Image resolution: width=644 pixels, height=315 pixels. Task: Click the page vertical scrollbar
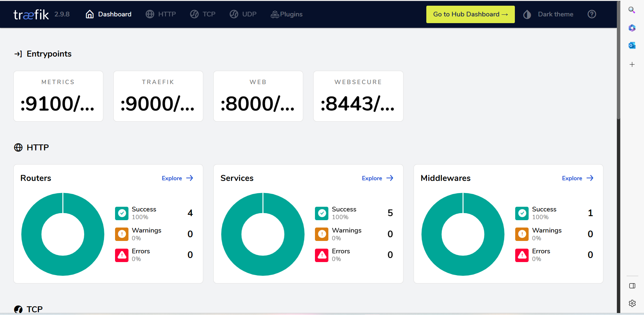tap(619, 60)
